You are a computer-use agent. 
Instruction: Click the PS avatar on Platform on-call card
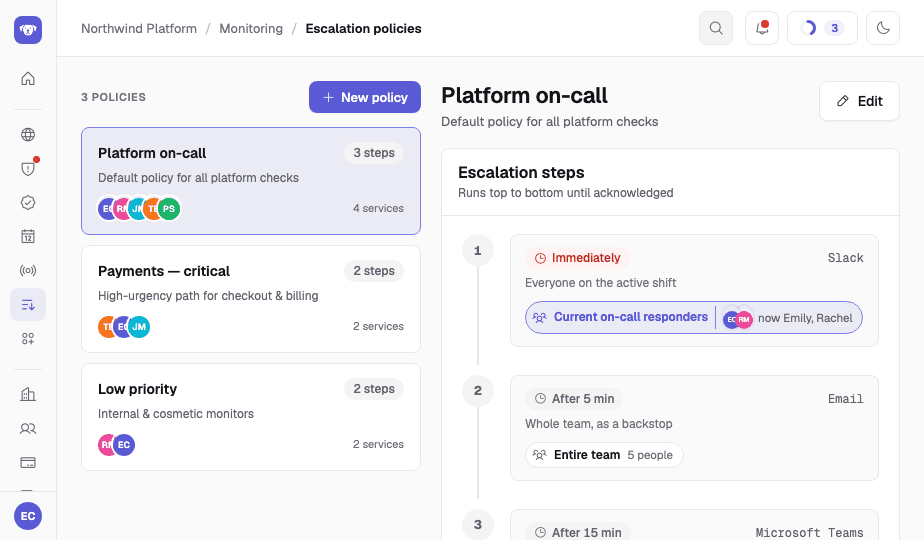pyautogui.click(x=169, y=209)
